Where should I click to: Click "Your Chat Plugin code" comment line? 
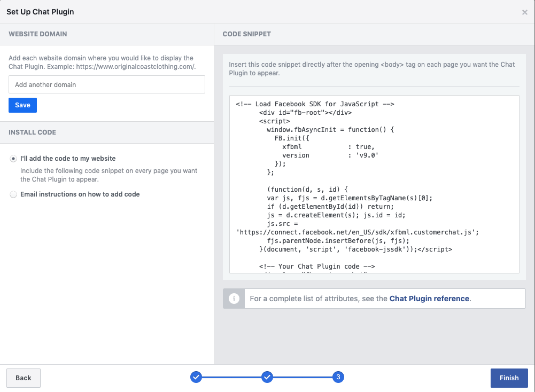tap(317, 266)
